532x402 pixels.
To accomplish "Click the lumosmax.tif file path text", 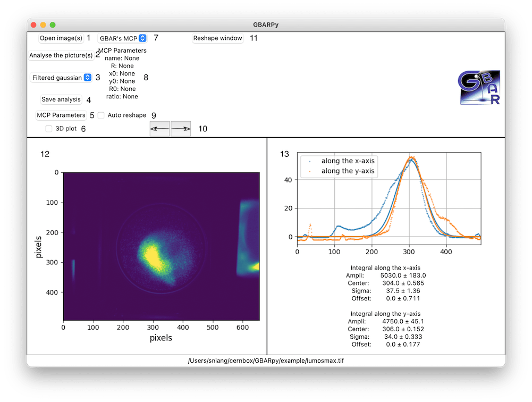I will (266, 361).
